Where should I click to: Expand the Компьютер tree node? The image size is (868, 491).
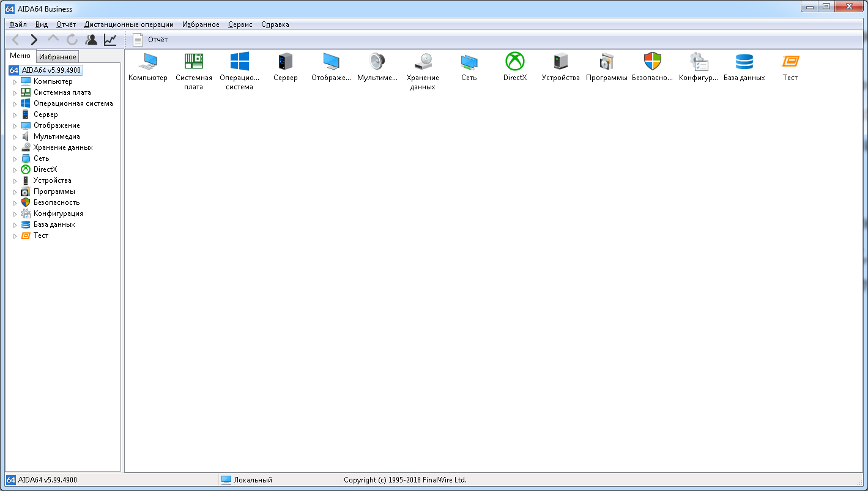pyautogui.click(x=15, y=81)
